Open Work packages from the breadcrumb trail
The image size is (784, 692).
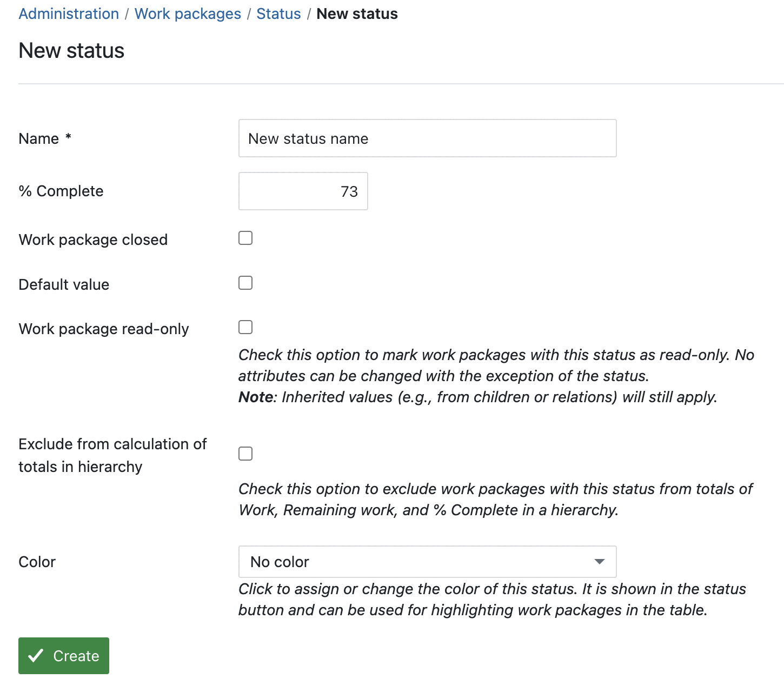188,14
